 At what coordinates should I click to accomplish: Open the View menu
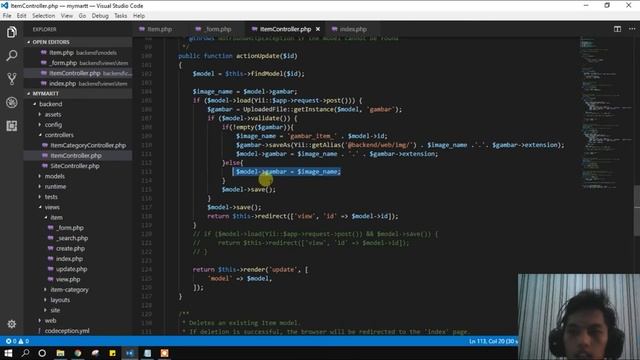point(67,16)
